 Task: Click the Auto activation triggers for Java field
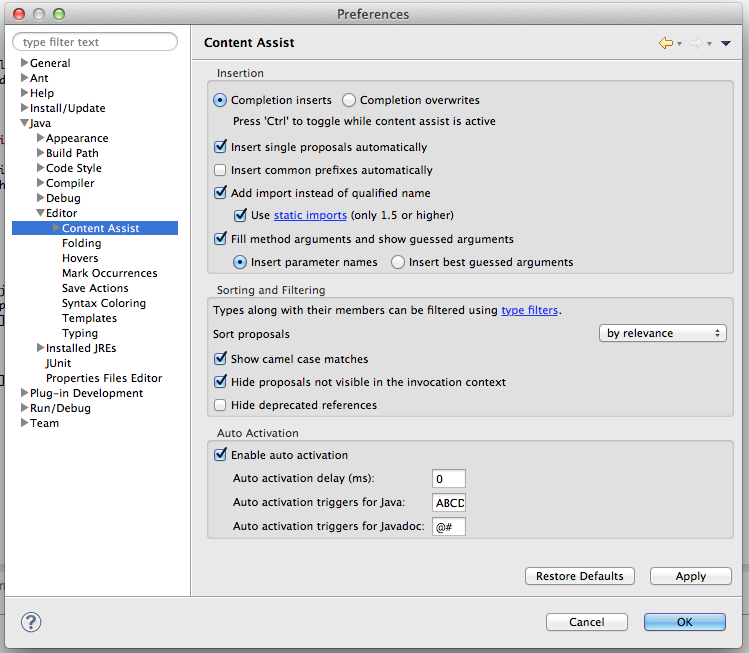449,503
